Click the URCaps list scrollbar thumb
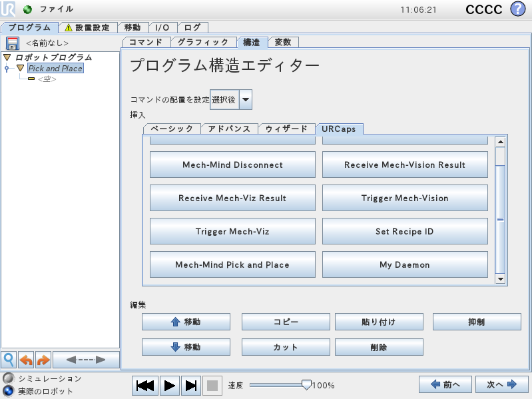 (x=500, y=220)
